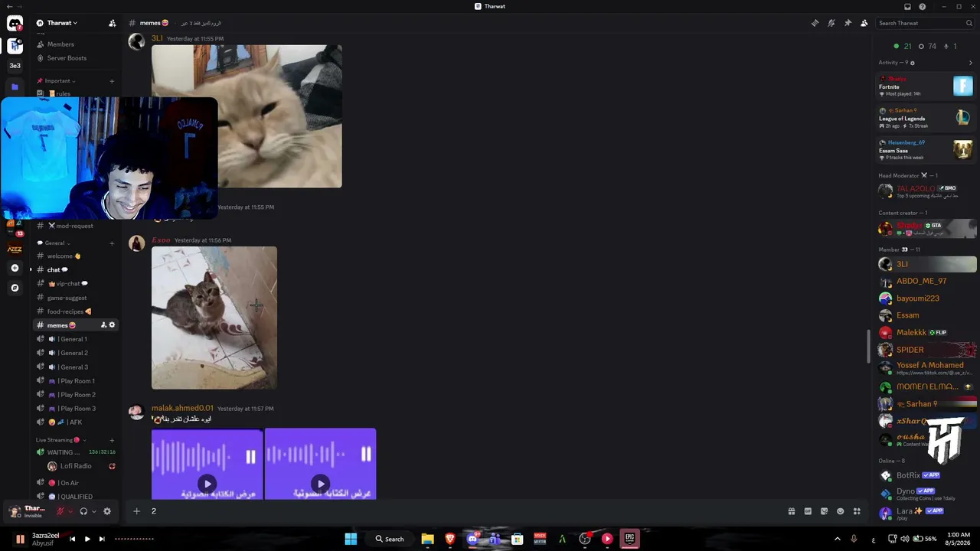Open the Threads icon in channel header
The height and width of the screenshot is (551, 980).
click(x=815, y=23)
